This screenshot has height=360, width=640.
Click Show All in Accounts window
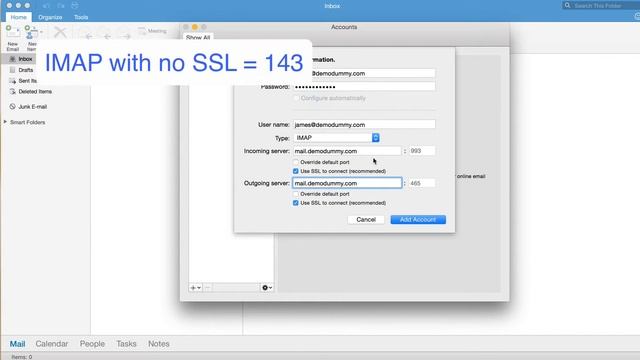point(198,38)
